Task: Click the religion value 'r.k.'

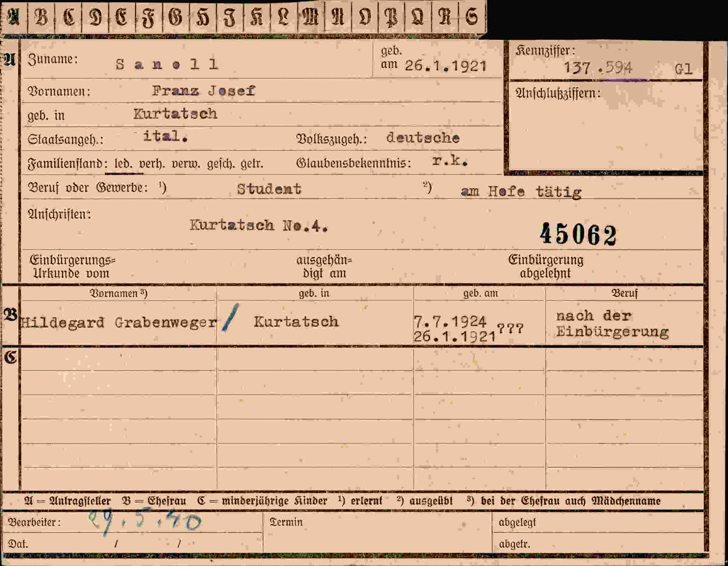Action: [x=450, y=161]
